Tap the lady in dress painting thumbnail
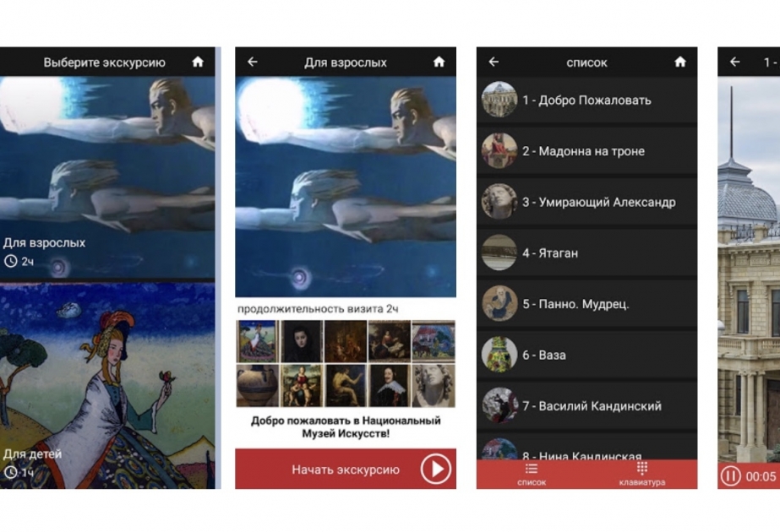The height and width of the screenshot is (532, 780). pos(257,341)
